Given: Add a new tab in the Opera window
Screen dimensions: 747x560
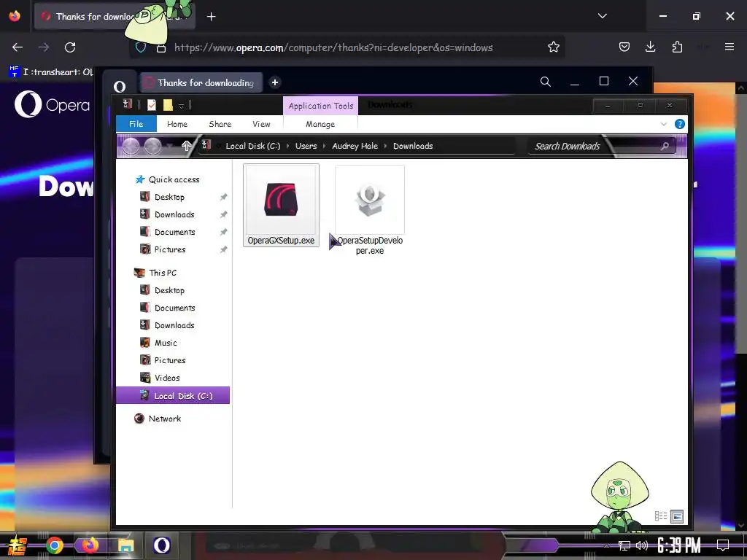Looking at the screenshot, I should pos(275,82).
